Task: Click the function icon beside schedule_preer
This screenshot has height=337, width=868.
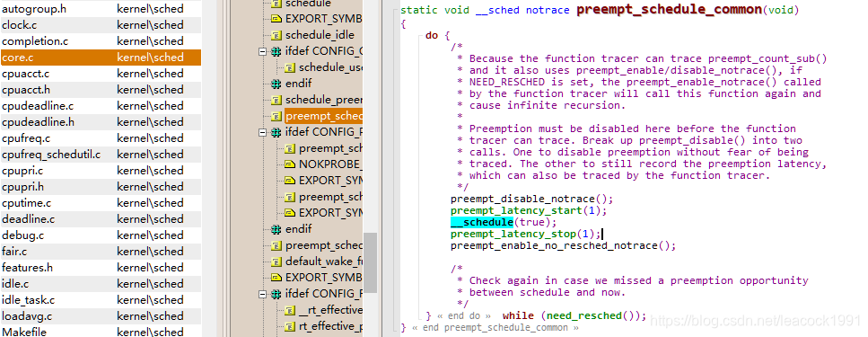Action: (276, 100)
